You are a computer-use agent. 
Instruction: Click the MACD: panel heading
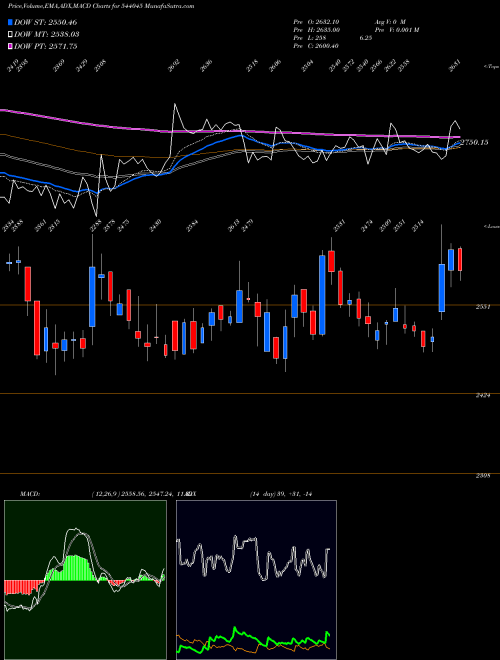tap(29, 494)
